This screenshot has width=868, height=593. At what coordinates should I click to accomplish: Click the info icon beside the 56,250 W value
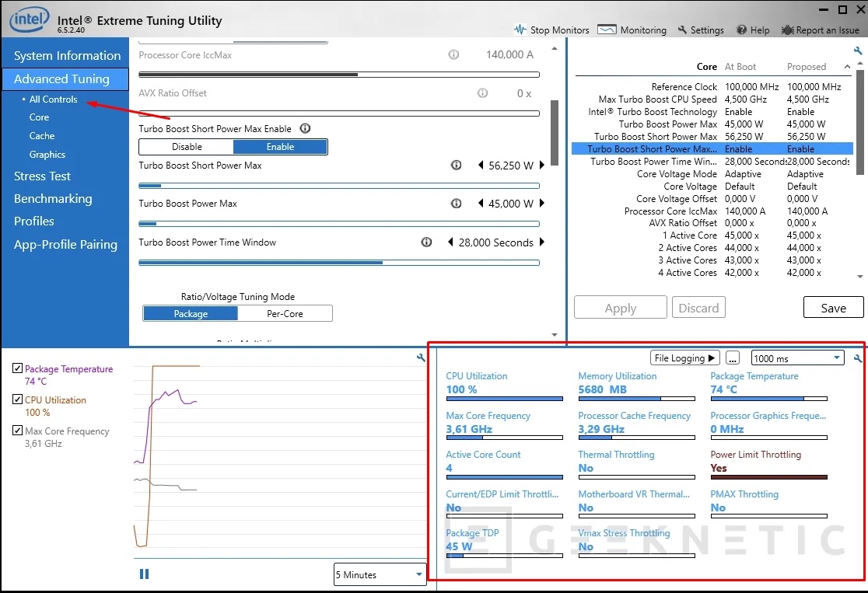point(456,165)
